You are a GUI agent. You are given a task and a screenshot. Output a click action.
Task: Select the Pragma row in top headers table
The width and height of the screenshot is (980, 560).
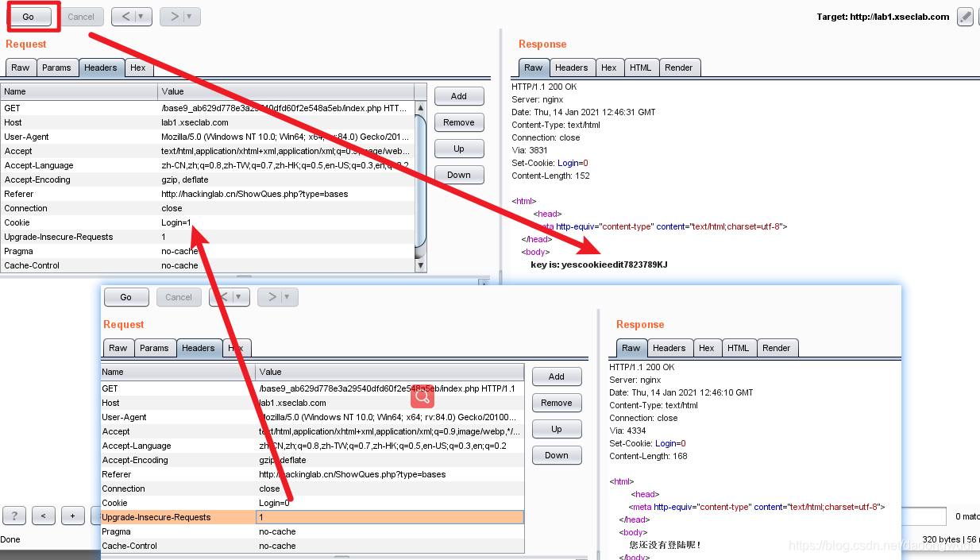point(207,251)
